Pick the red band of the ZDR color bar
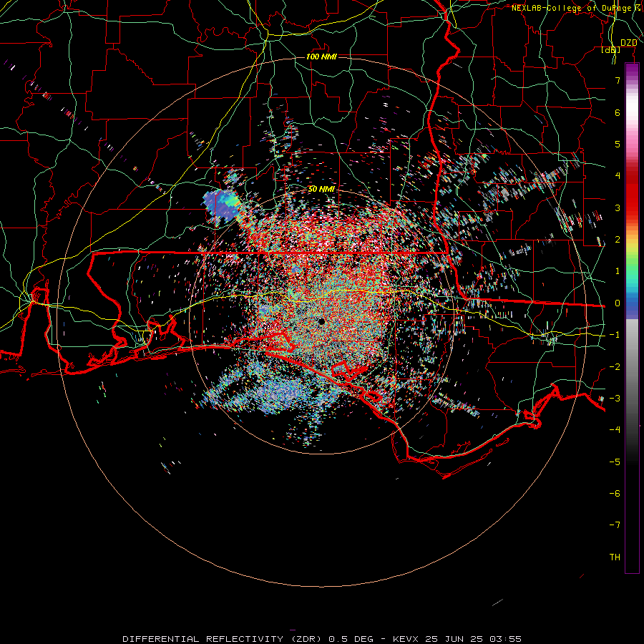644x644 pixels. [x=632, y=193]
